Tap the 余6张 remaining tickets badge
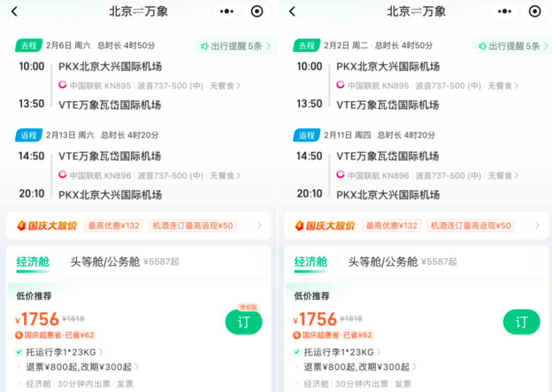The height and width of the screenshot is (392, 552). [248, 308]
